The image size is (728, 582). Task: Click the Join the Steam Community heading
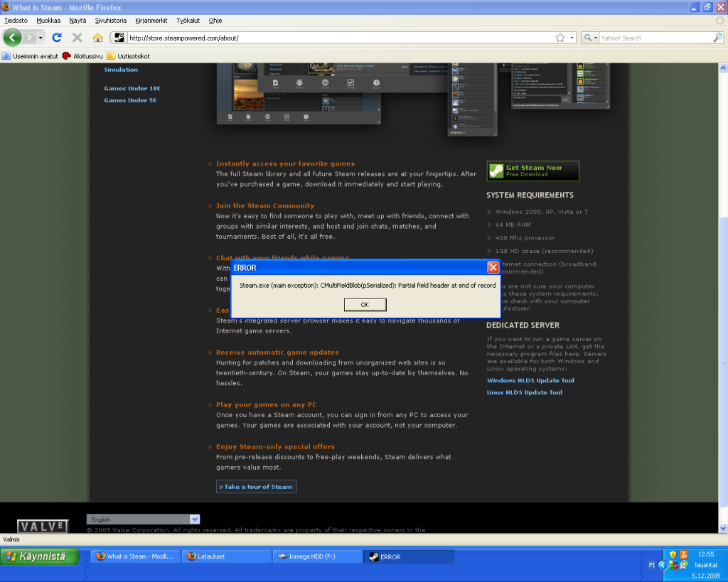coord(265,205)
